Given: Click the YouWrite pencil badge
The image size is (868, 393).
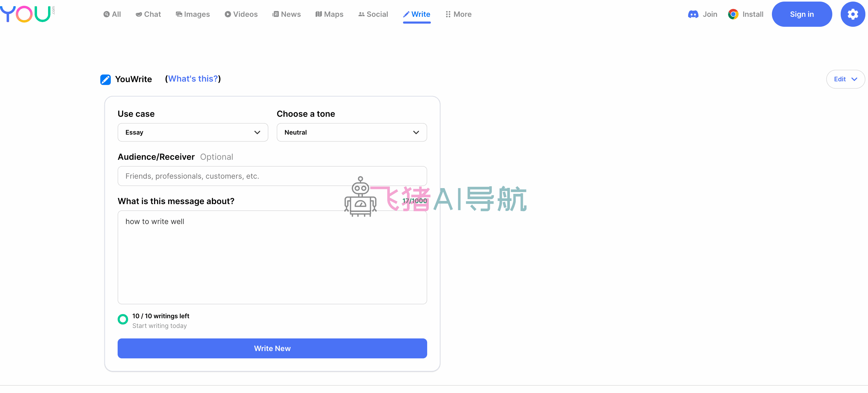Looking at the screenshot, I should click(x=106, y=79).
